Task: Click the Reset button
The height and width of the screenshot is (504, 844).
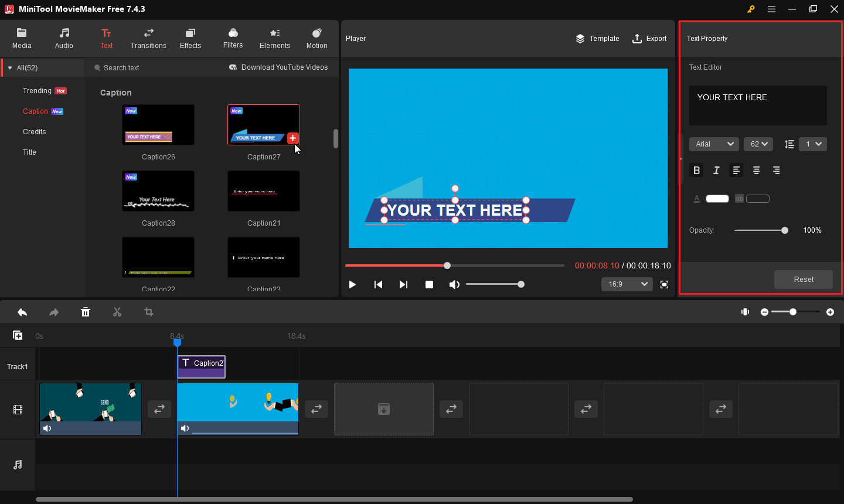Action: click(x=804, y=280)
